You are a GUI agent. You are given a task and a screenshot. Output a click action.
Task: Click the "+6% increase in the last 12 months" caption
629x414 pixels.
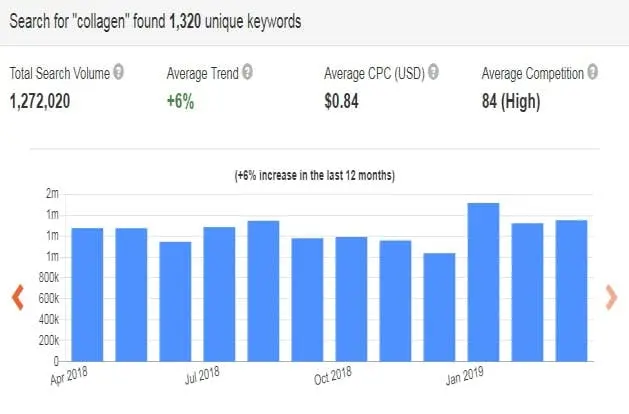(x=314, y=175)
